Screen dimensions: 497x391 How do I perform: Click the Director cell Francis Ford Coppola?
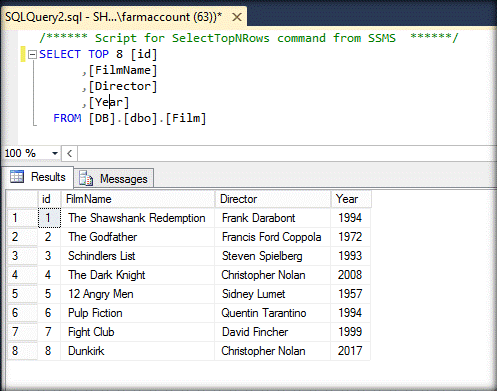click(273, 237)
